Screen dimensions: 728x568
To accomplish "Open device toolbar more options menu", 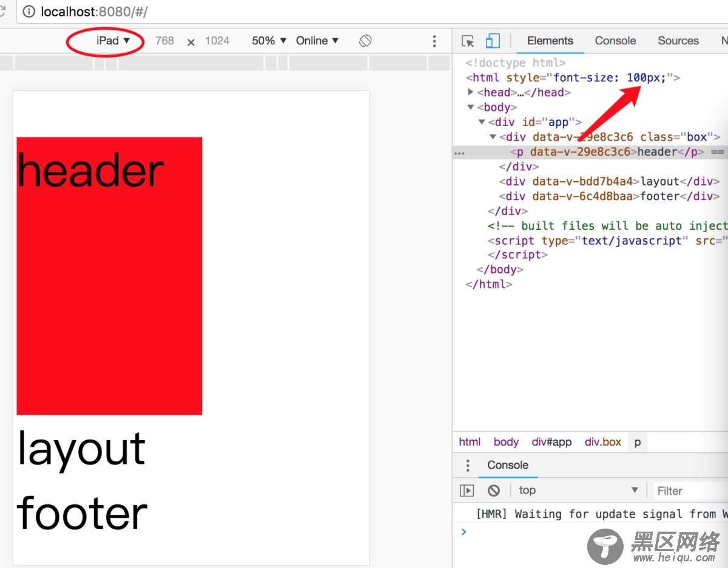I will click(434, 41).
